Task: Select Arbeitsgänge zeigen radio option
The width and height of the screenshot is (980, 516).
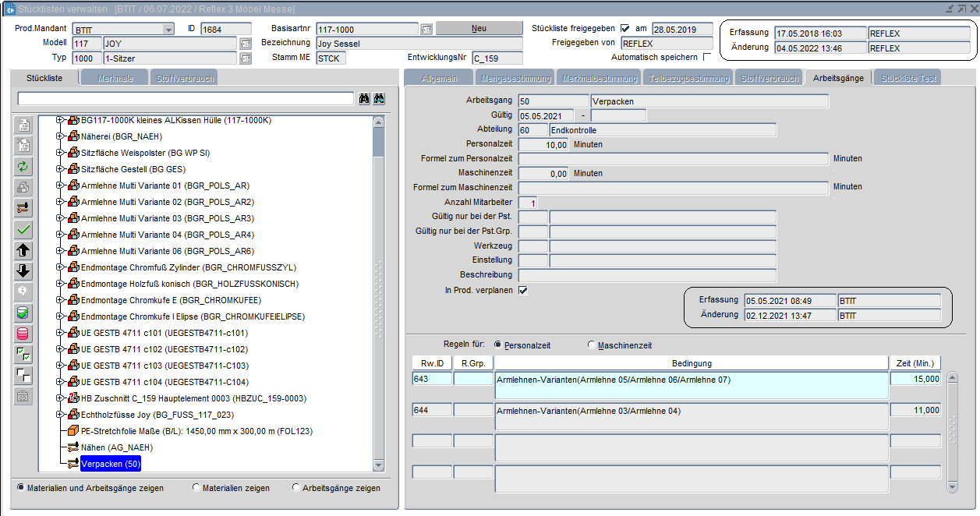Action: [296, 488]
